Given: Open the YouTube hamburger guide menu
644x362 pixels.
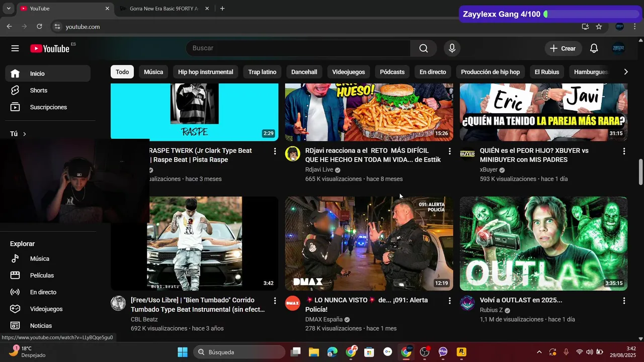Looking at the screenshot, I should 15,48.
